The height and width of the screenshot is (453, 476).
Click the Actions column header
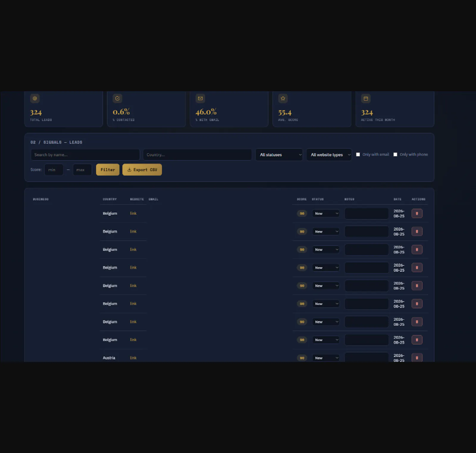click(x=419, y=199)
